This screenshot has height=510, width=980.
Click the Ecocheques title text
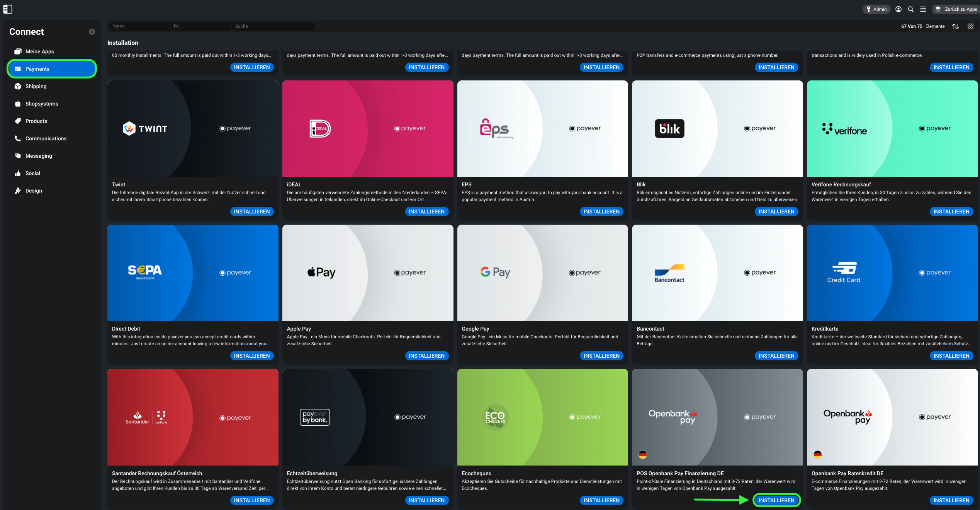(476, 473)
